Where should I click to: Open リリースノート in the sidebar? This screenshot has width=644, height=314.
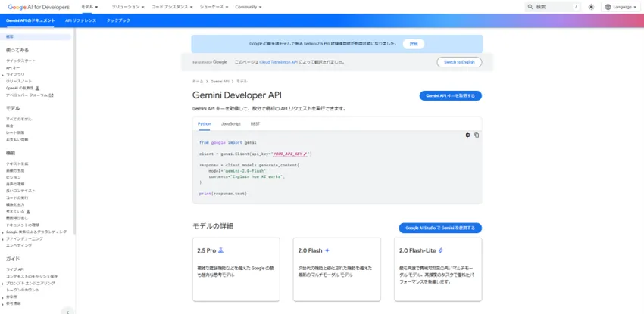coord(18,82)
